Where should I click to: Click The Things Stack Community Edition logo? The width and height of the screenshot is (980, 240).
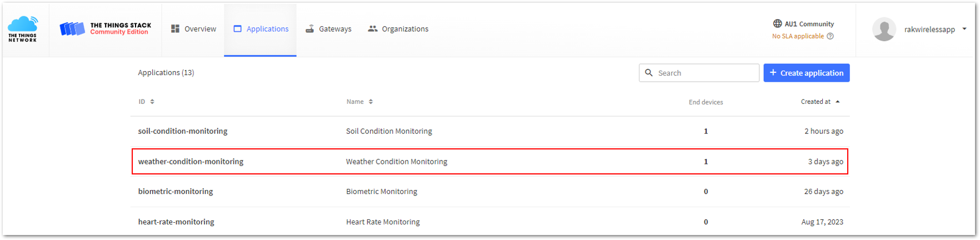[x=106, y=29]
